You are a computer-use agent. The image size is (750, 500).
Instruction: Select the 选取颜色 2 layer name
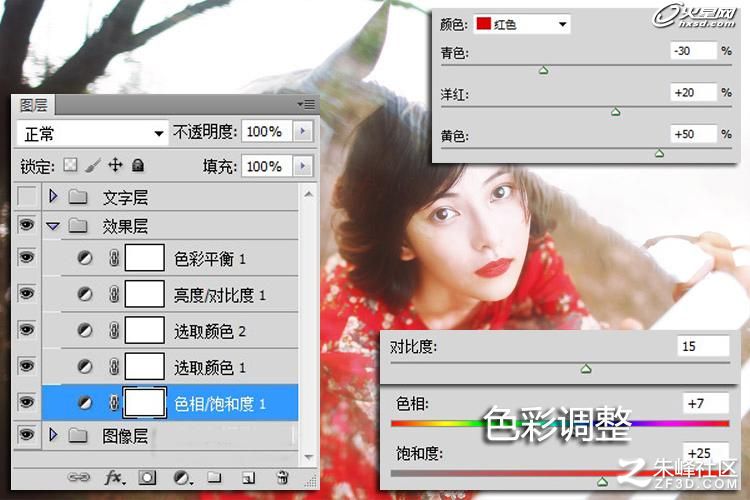tap(210, 331)
